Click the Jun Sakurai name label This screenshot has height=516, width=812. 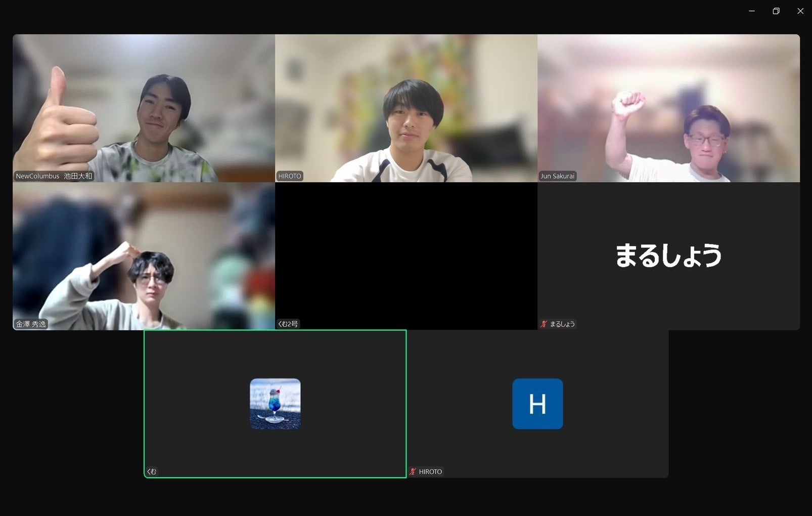(557, 176)
